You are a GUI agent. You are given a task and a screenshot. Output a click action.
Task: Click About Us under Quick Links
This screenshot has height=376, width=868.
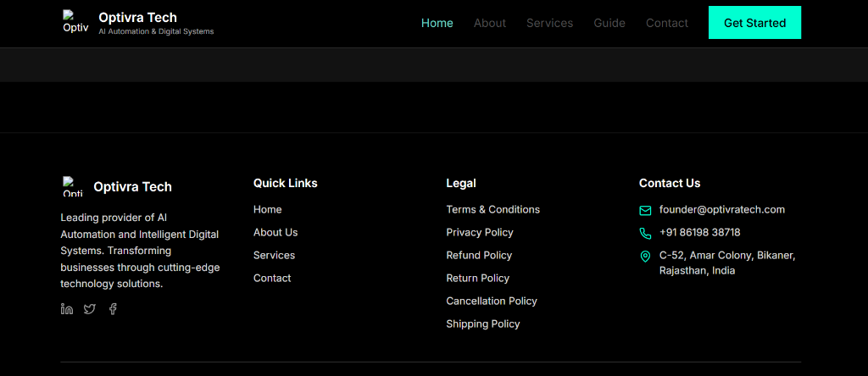coord(275,232)
